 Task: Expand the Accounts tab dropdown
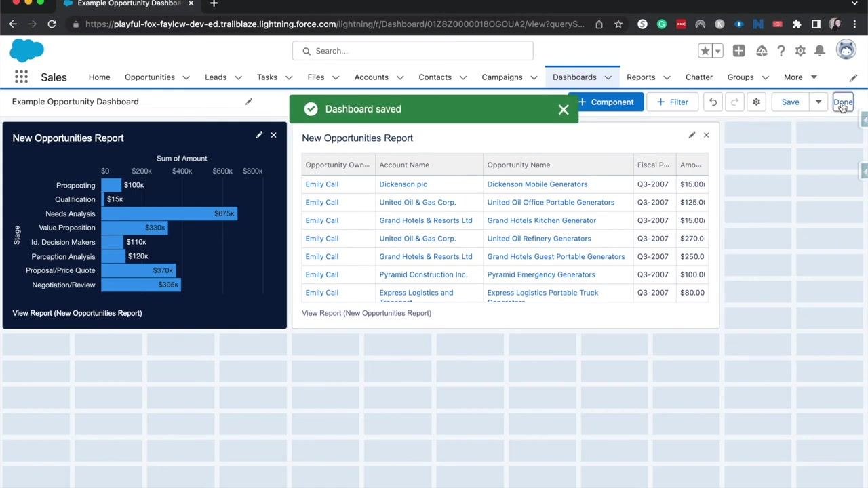pos(400,77)
